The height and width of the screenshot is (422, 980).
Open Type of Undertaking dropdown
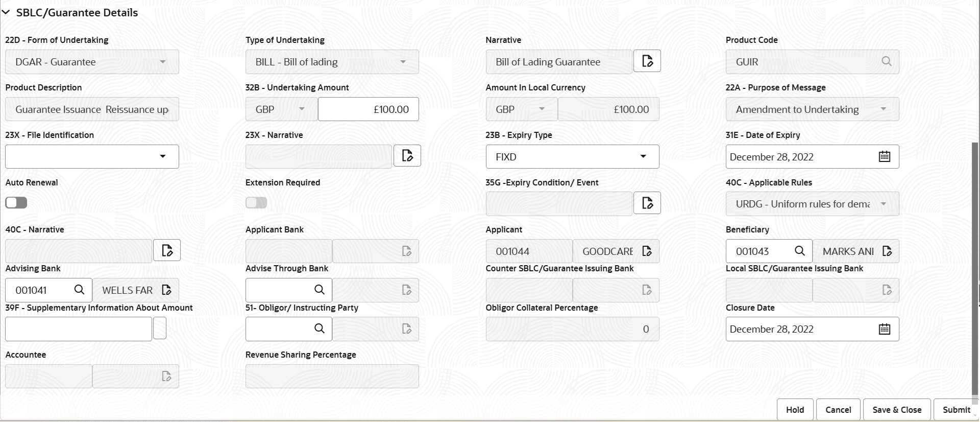332,62
